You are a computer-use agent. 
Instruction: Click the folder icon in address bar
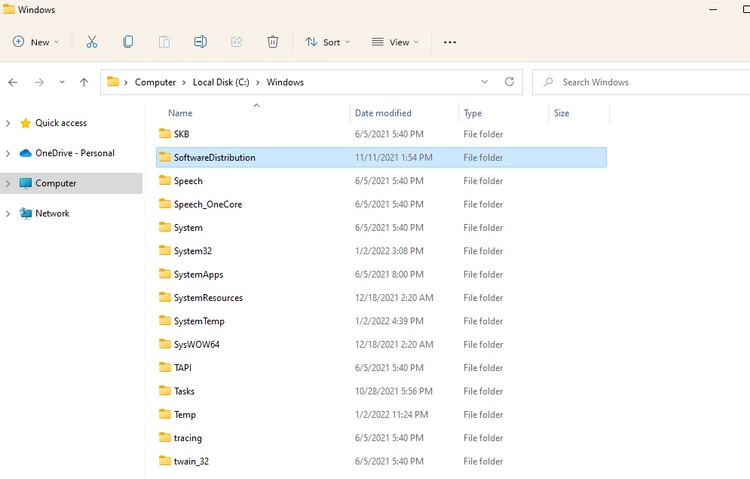[113, 81]
